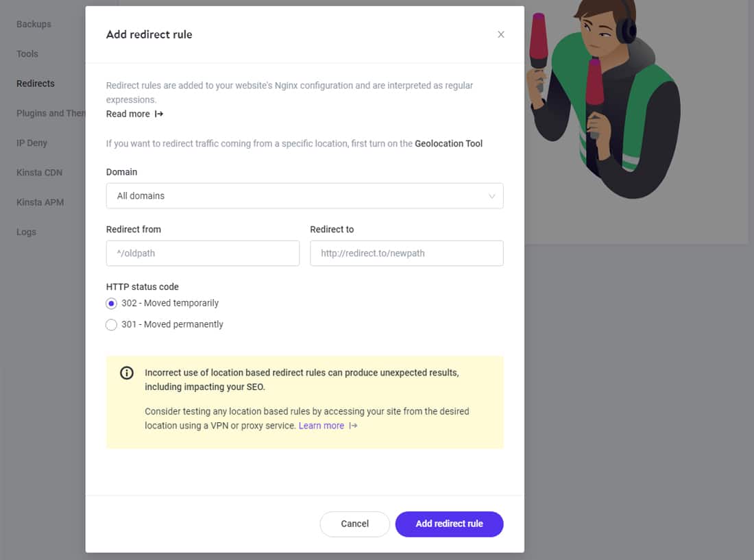This screenshot has width=754, height=560.
Task: Click the Add redirect rule button
Action: click(x=449, y=524)
